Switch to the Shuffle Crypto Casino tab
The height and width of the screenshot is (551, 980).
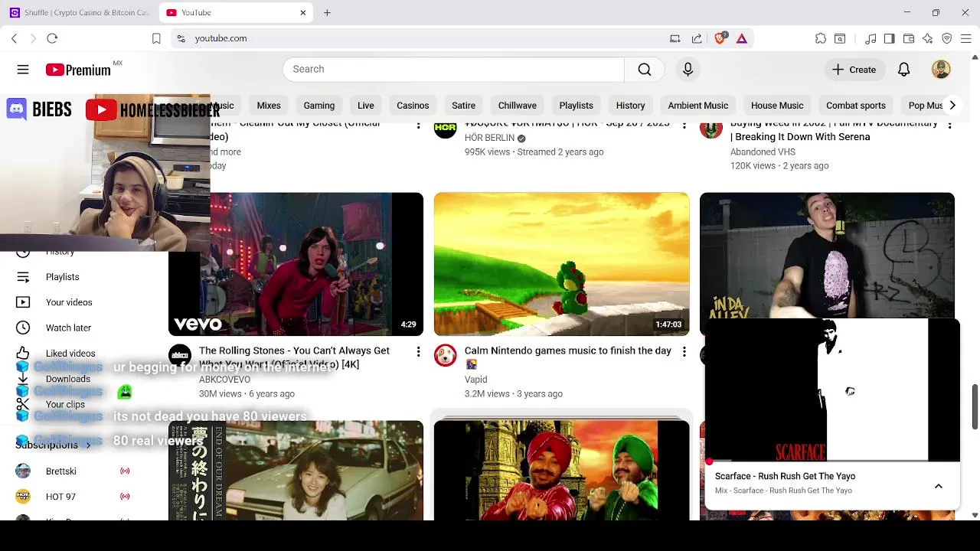point(79,12)
